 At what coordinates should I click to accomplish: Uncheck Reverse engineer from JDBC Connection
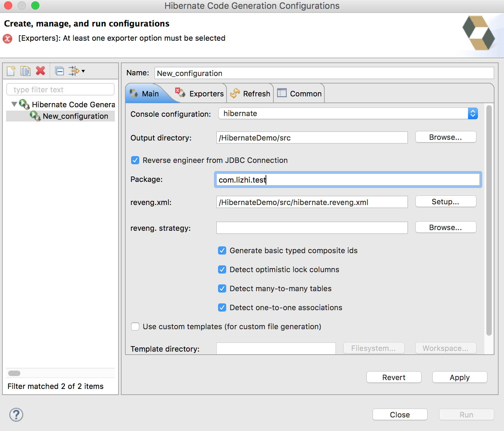tap(135, 160)
